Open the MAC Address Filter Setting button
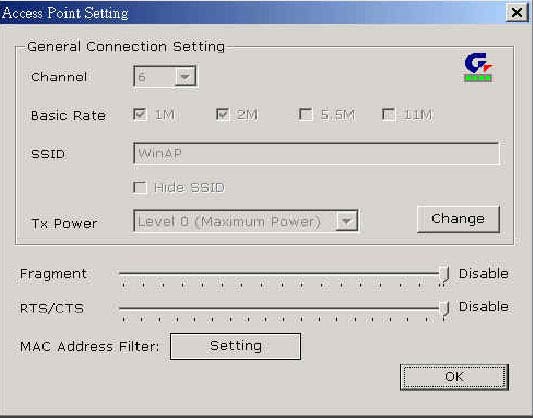 [x=235, y=346]
